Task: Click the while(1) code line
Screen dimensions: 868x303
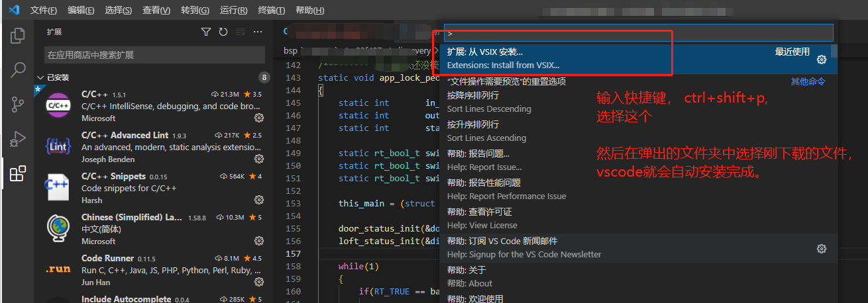Action: click(357, 266)
